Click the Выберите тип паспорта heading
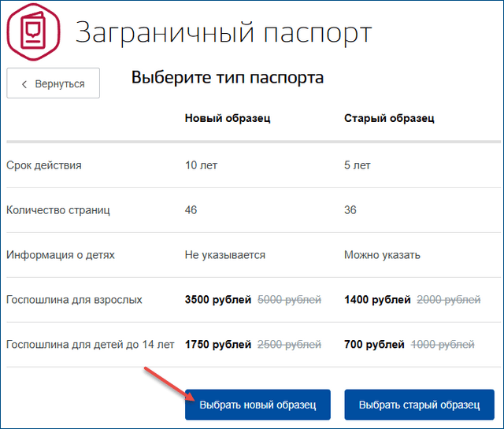The image size is (504, 429). point(228,77)
